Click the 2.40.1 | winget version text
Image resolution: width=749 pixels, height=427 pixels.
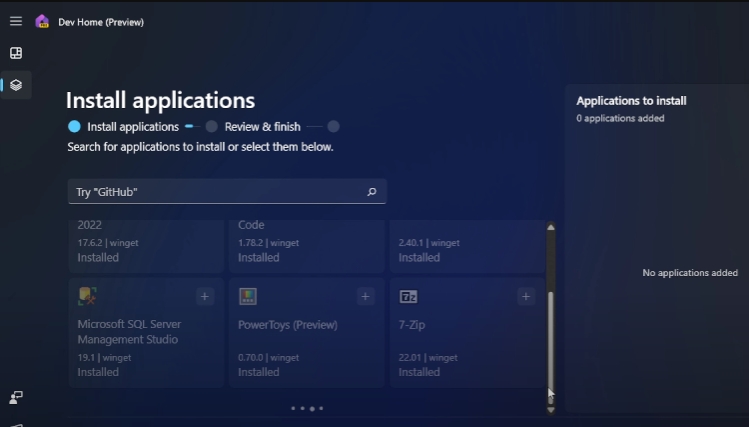point(429,243)
